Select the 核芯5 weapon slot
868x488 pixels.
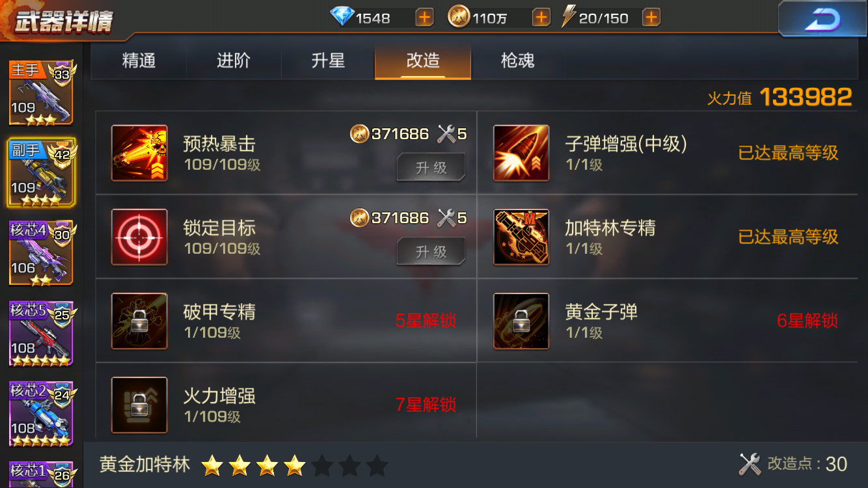(41, 333)
